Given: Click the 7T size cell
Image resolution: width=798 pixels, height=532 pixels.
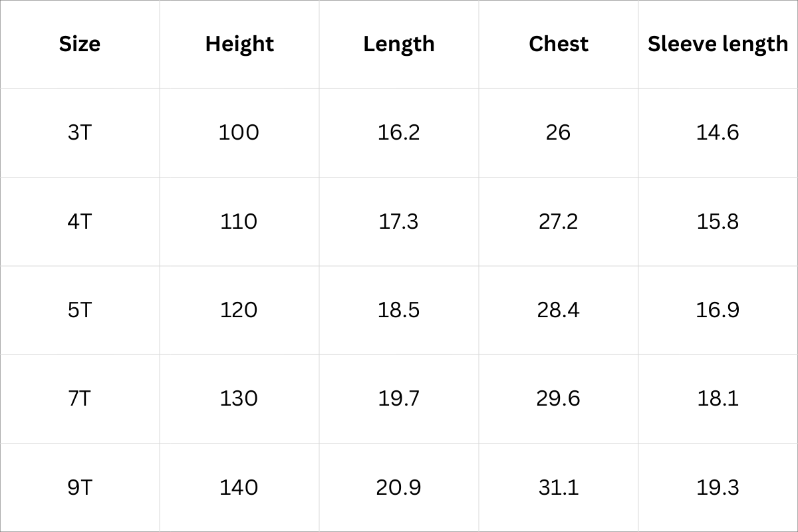Looking at the screenshot, I should tap(80, 398).
